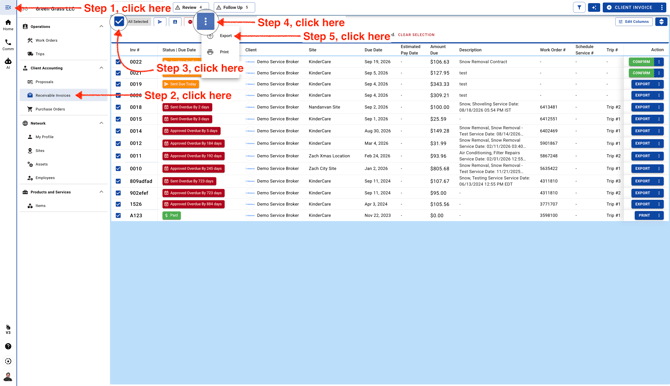This screenshot has height=386, width=670.
Task: Click the Client Invoice button
Action: pos(630,7)
